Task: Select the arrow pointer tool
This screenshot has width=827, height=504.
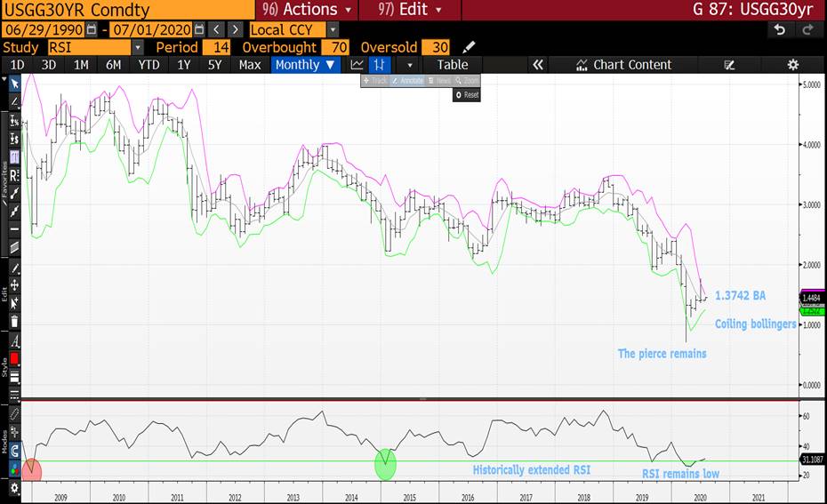Action: point(15,84)
